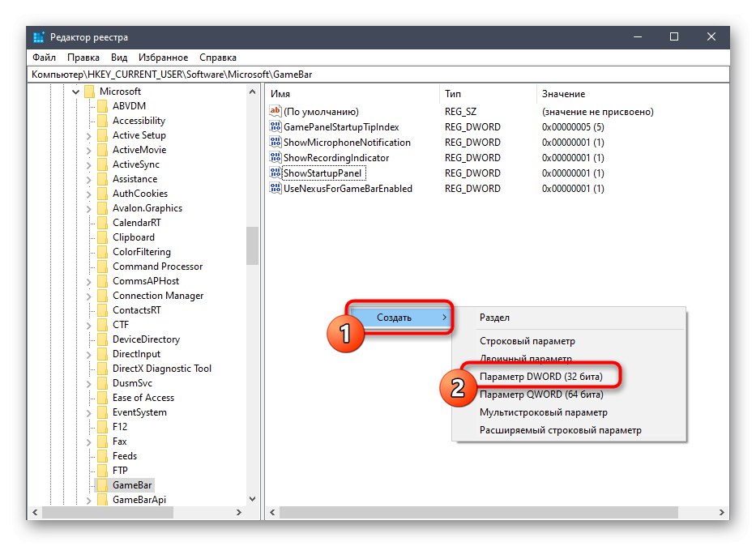Image resolution: width=756 pixels, height=546 pixels.
Task: Click the Registry Editor app icon in title bar
Action: [39, 37]
